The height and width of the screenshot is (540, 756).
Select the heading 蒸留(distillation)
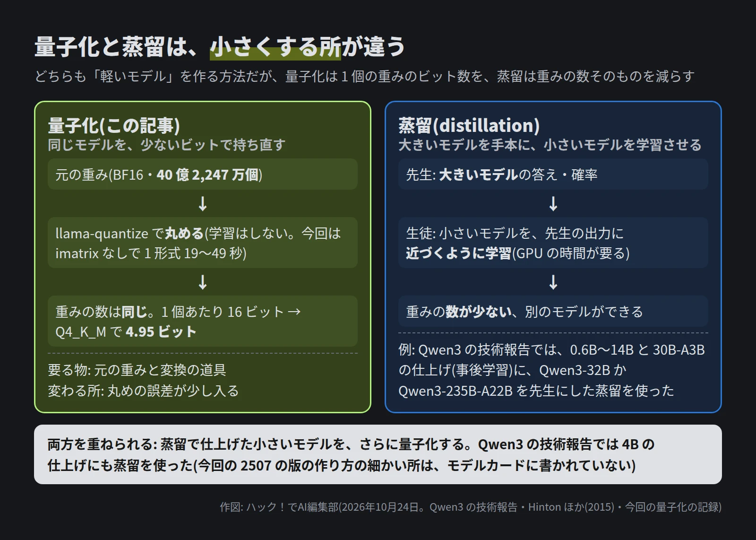tap(469, 126)
